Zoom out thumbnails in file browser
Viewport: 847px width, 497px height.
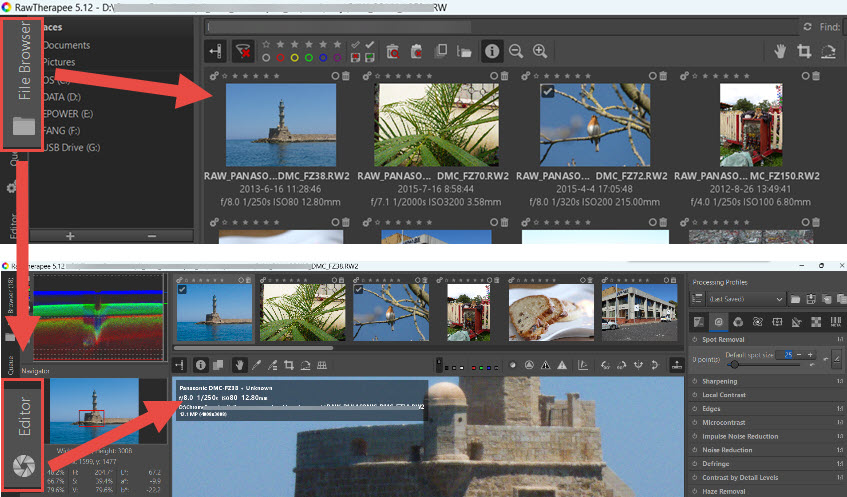tap(516, 51)
